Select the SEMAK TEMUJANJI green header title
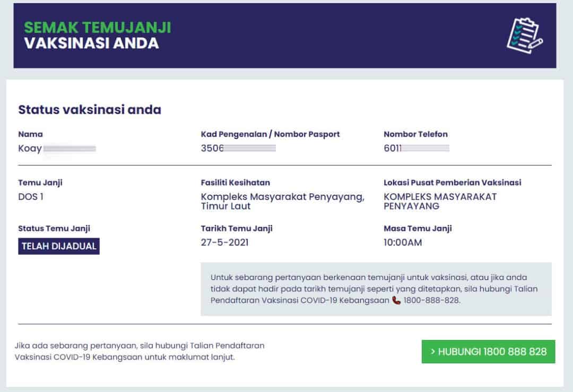 coord(98,28)
